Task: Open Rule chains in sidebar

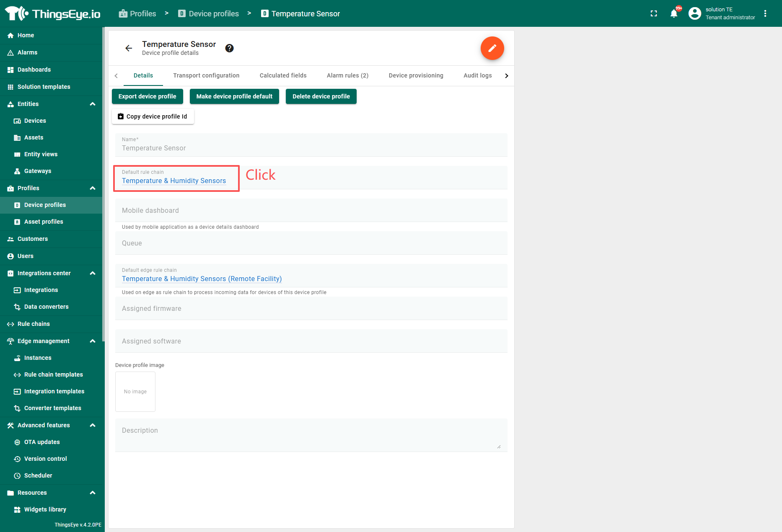Action: (x=34, y=324)
